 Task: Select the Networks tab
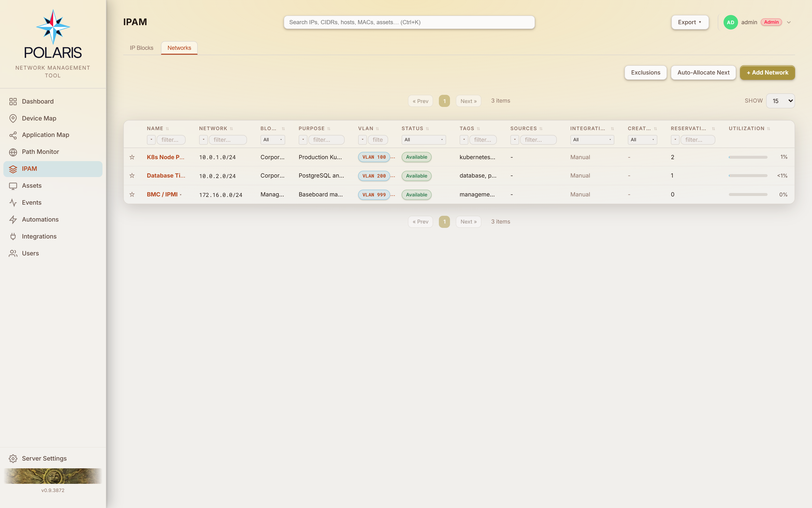tap(179, 48)
